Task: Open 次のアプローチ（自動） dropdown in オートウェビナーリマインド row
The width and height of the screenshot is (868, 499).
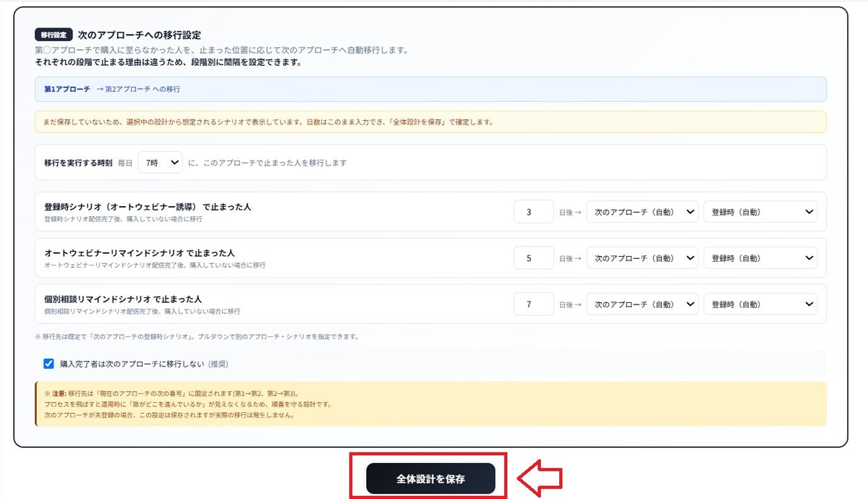Action: pos(642,258)
